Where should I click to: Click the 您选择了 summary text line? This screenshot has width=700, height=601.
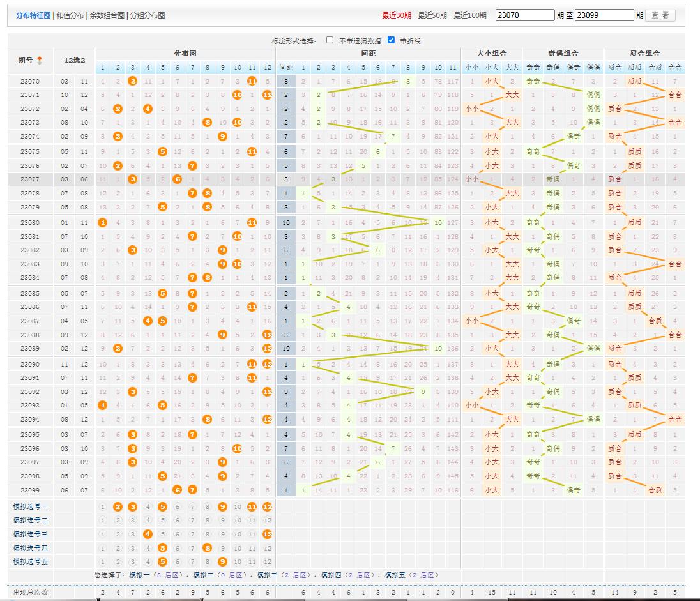point(266,575)
